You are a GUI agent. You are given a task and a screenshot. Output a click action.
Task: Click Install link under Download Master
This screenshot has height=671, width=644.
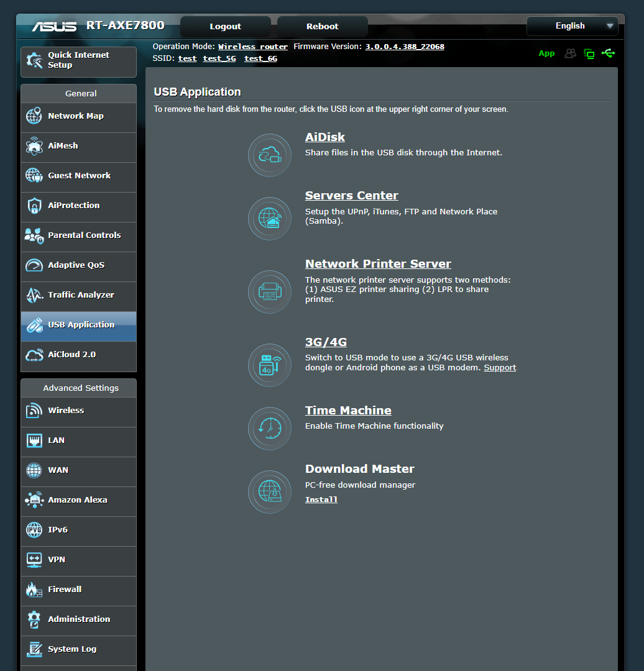321,500
